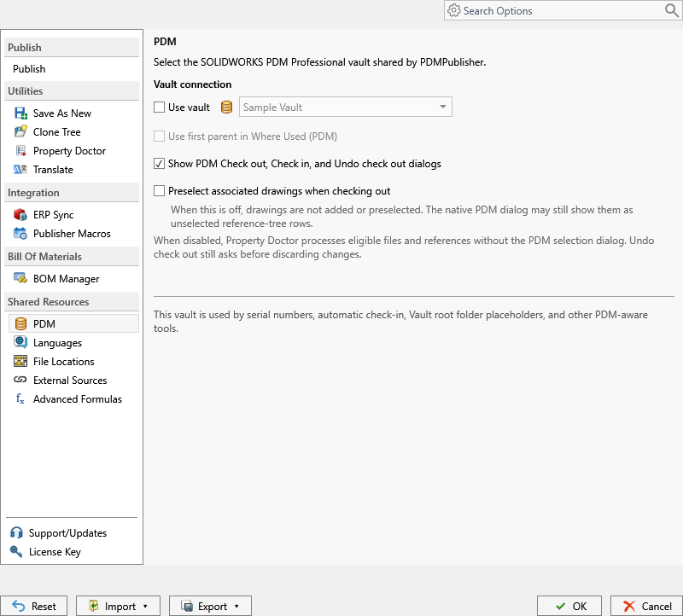This screenshot has width=683, height=616.
Task: Open Advanced Formulas page
Action: click(x=78, y=398)
